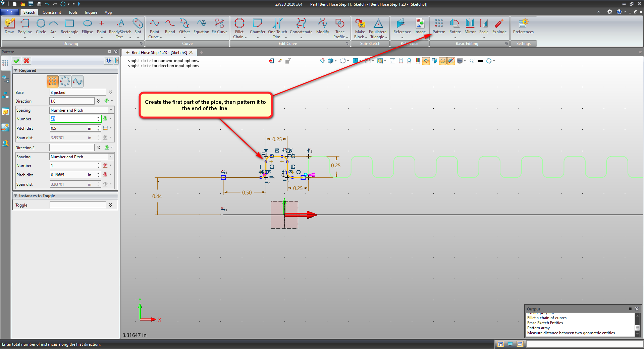This screenshot has width=644, height=349.
Task: Select the Explode tool
Action: pos(499,26)
